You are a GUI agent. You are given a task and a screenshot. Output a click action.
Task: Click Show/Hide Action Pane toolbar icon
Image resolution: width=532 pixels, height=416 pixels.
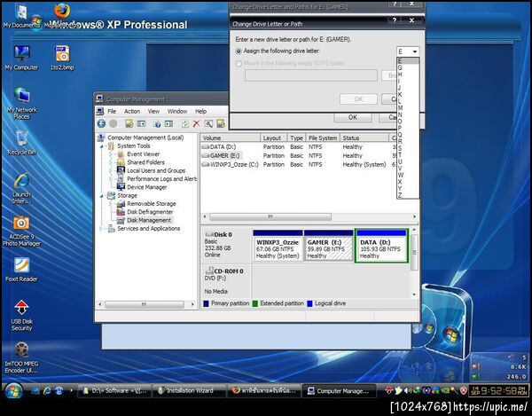[x=168, y=124]
